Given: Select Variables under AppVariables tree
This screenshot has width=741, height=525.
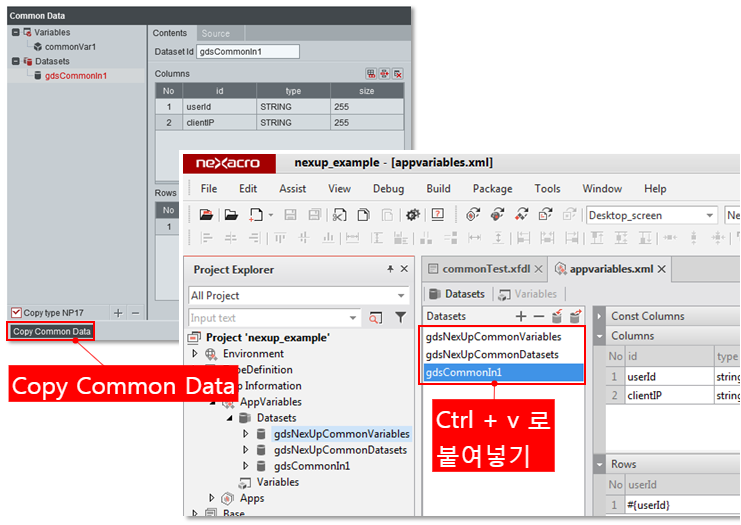Looking at the screenshot, I should tap(278, 482).
